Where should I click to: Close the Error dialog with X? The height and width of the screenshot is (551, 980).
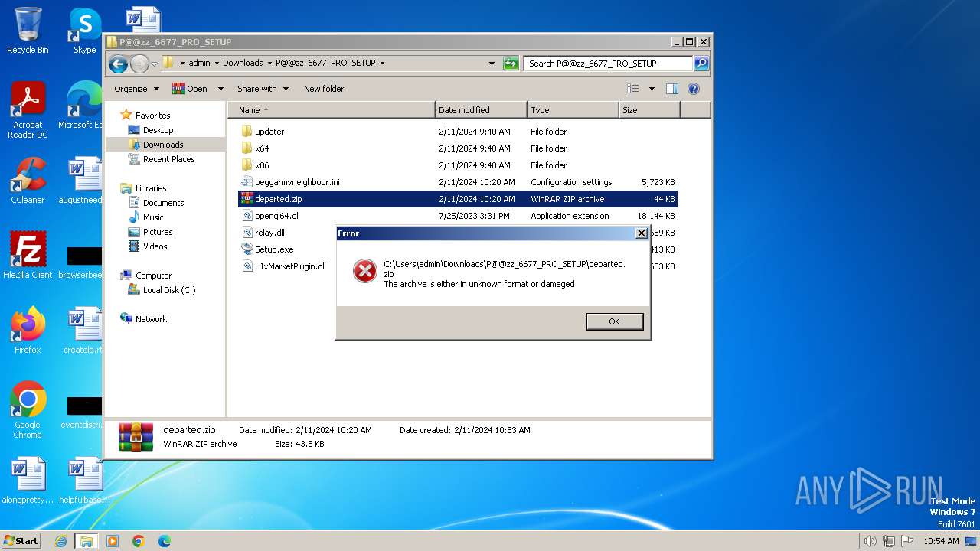(x=642, y=233)
